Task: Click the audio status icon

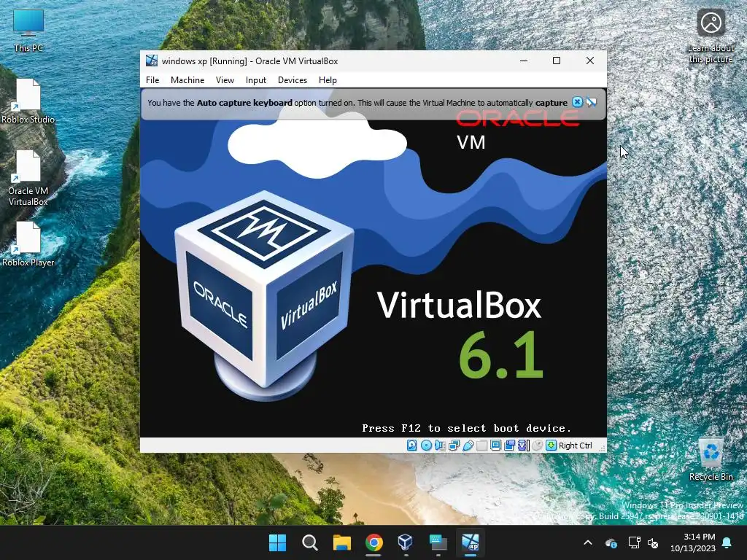Action: [x=440, y=446]
